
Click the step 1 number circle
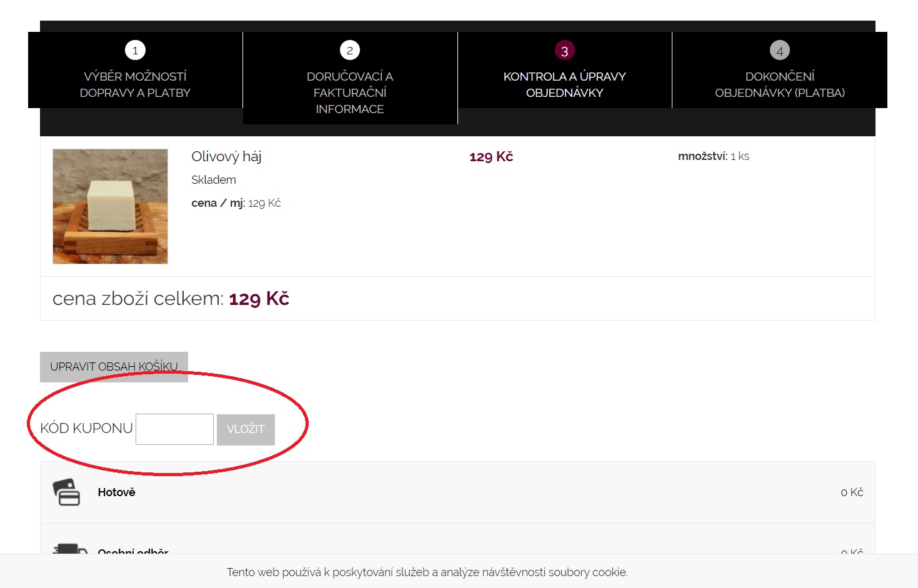click(135, 50)
